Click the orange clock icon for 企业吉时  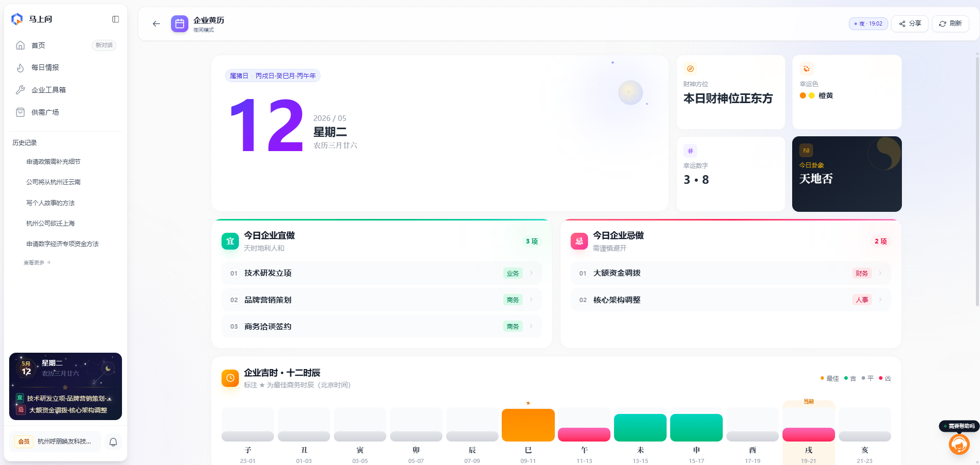[x=230, y=378]
